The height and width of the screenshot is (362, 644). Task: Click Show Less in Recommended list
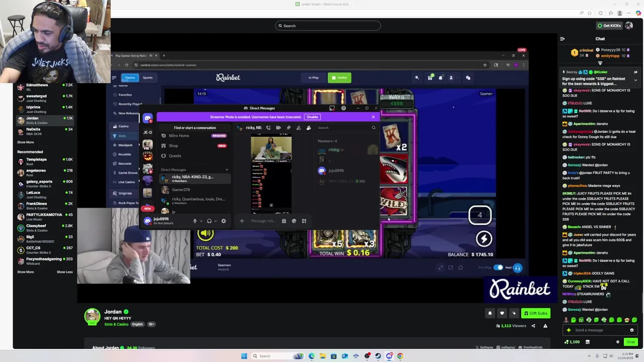(65, 272)
